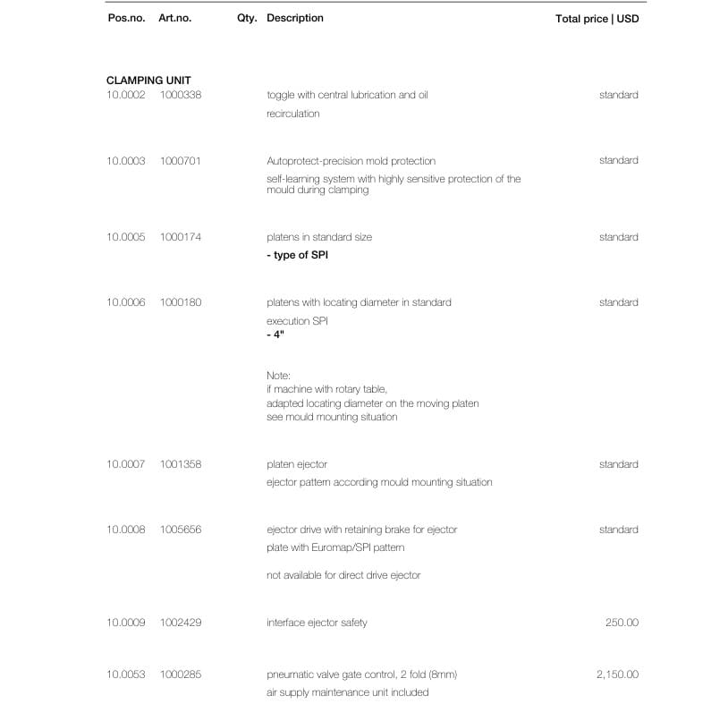Click the 2,150.00 price value
The height and width of the screenshot is (712, 728).
[x=617, y=674]
